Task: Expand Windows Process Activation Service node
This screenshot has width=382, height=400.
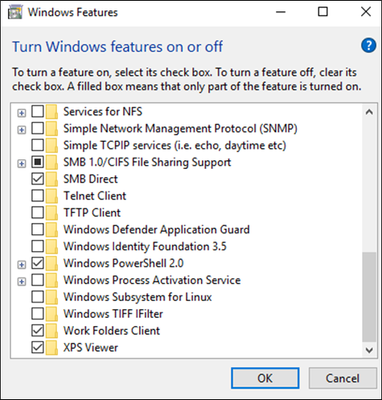Action: (x=22, y=282)
